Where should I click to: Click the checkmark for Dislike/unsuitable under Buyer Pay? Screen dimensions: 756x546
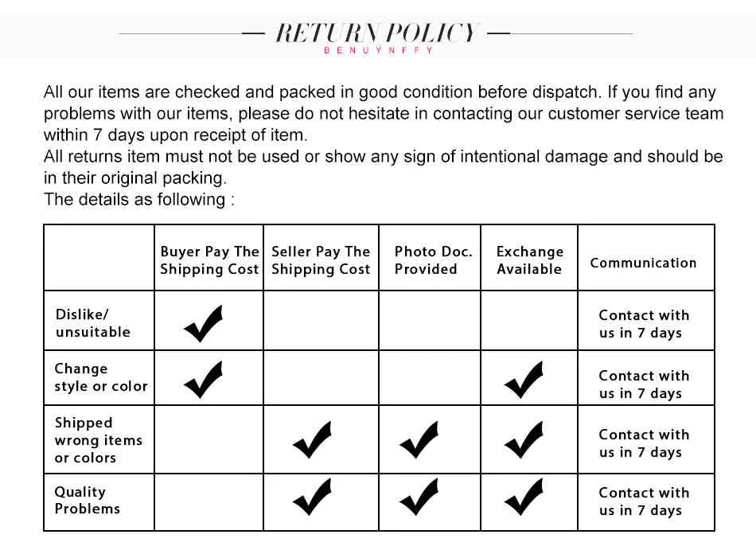pyautogui.click(x=204, y=323)
